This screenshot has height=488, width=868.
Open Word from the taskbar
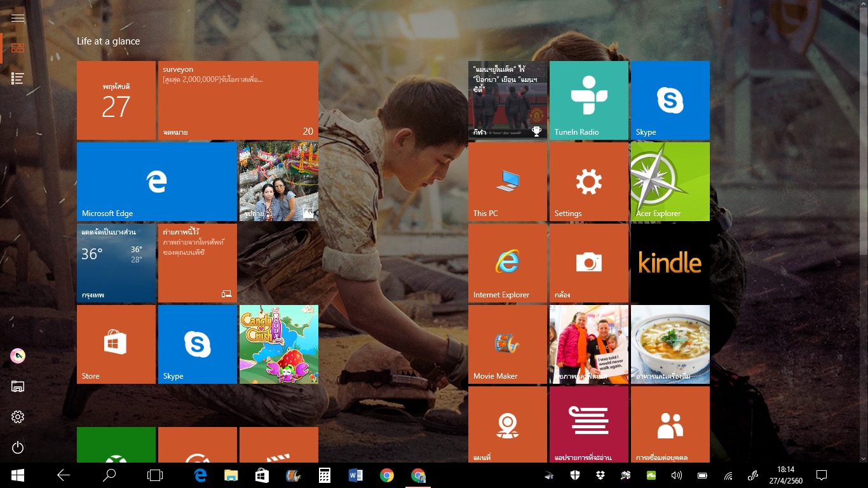(356, 475)
